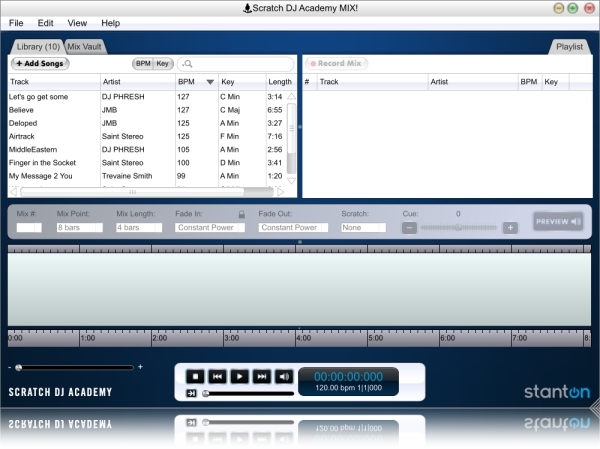Sort library by Artist column header

point(138,82)
